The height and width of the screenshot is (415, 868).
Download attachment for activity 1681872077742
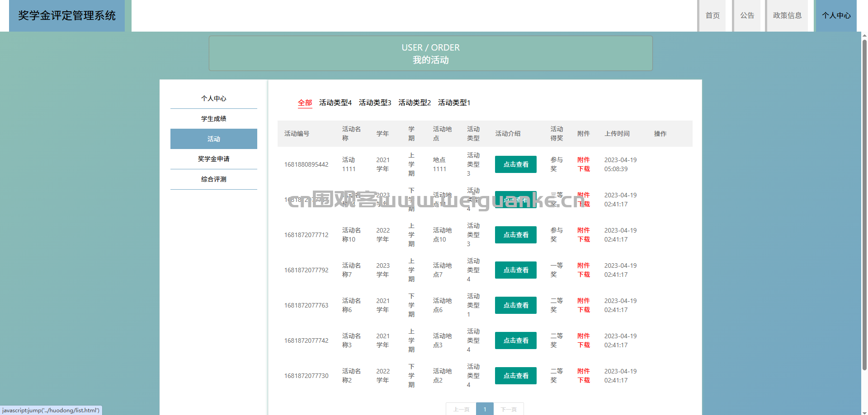point(584,340)
